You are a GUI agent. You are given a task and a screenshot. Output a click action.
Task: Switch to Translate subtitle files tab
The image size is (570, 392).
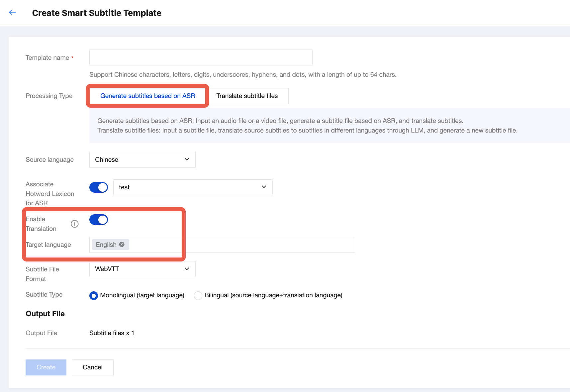pos(247,96)
